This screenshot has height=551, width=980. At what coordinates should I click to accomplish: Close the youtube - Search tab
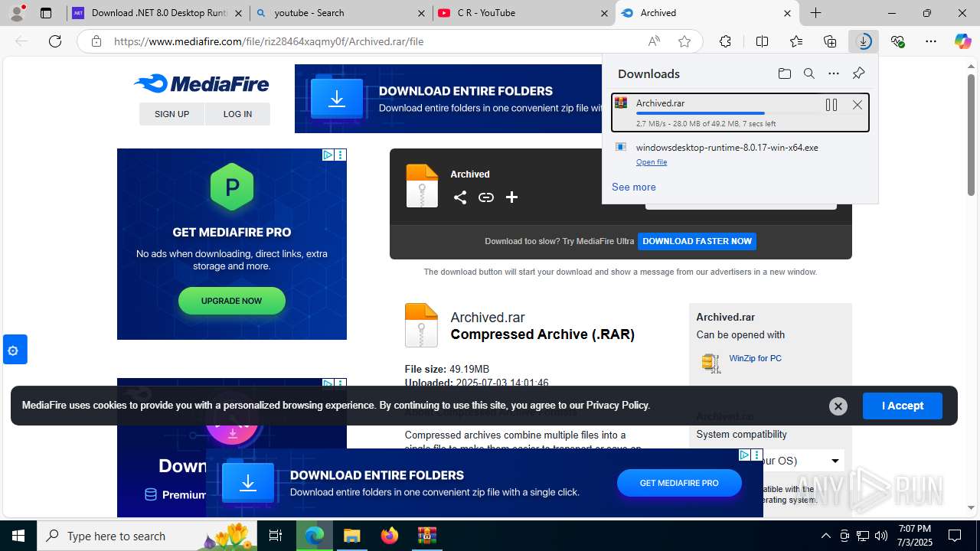click(422, 13)
